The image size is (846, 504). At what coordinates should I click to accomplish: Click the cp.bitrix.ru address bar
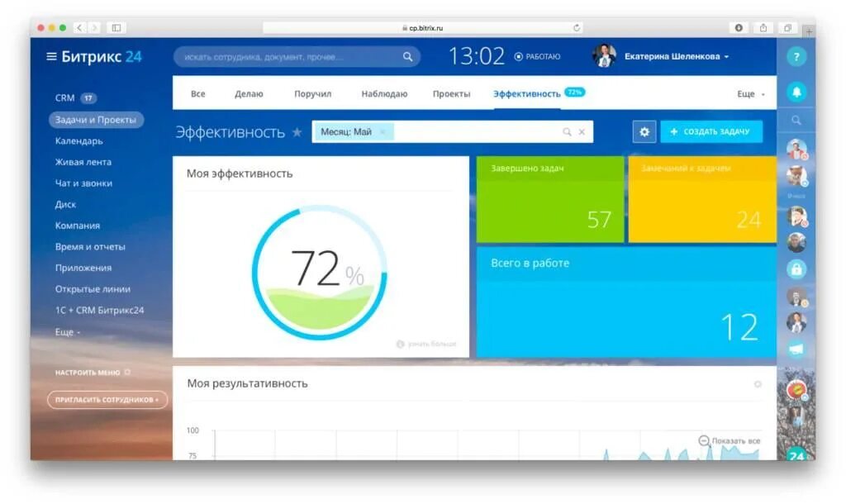422,27
